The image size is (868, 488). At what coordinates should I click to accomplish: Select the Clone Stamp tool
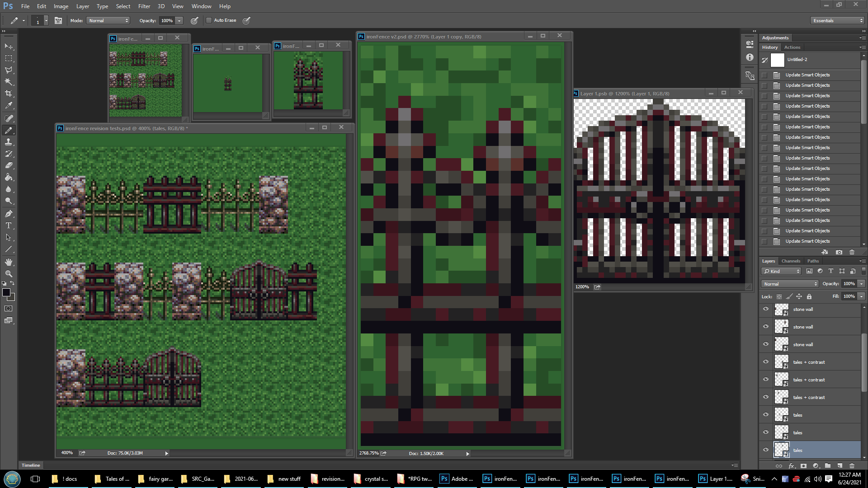(9, 142)
